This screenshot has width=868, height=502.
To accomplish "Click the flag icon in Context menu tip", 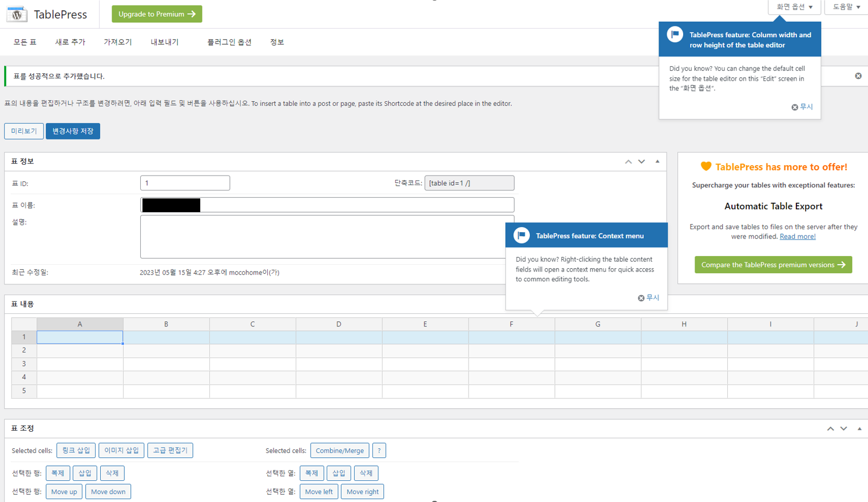I will [x=521, y=235].
